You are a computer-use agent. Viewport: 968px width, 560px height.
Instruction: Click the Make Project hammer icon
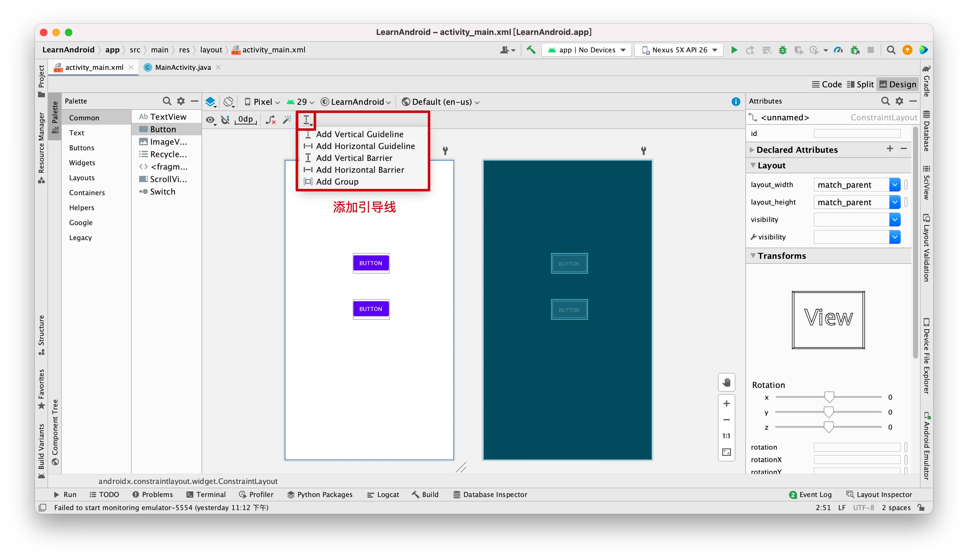click(x=531, y=50)
